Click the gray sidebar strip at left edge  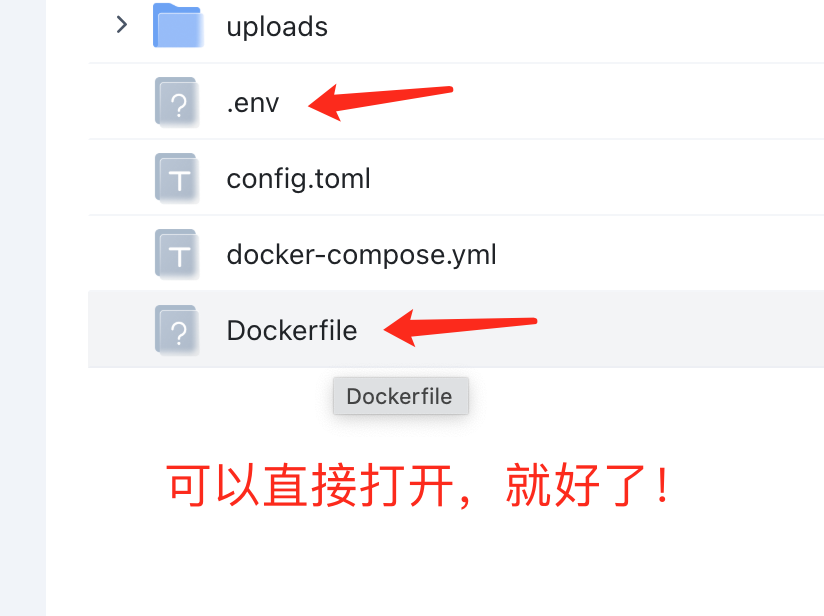23,308
